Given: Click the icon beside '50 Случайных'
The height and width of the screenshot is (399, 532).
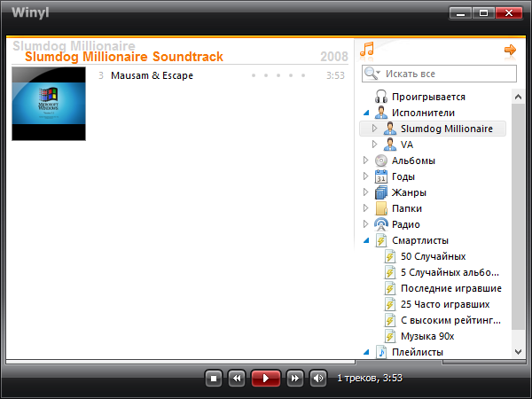Looking at the screenshot, I should pos(390,256).
